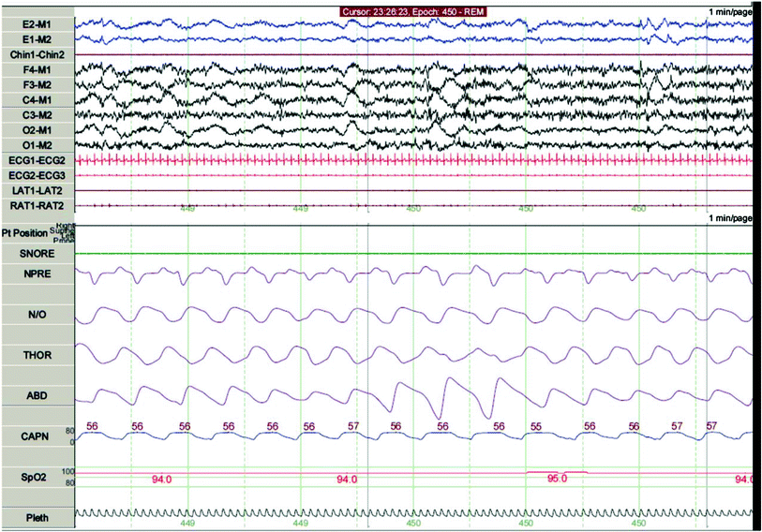
Task: Select the E2-M1 eye channel label
Action: (x=37, y=24)
